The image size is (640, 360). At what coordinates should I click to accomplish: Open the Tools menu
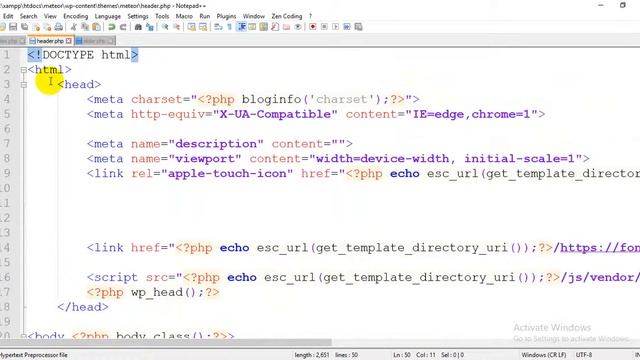[162, 16]
